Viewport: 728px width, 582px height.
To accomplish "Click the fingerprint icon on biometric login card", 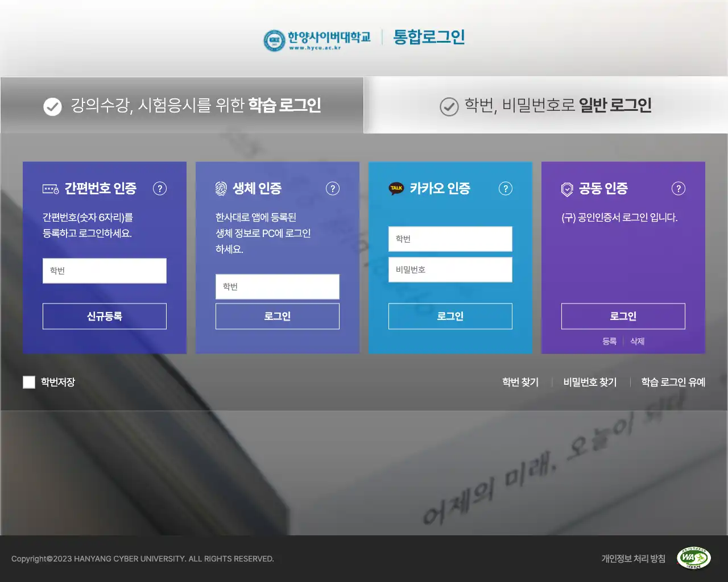I will [x=221, y=188].
